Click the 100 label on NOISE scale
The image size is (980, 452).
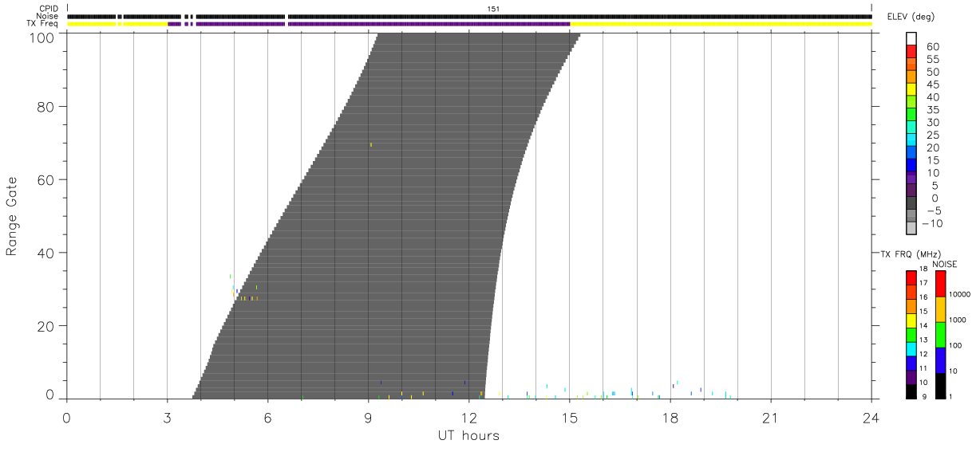click(956, 345)
